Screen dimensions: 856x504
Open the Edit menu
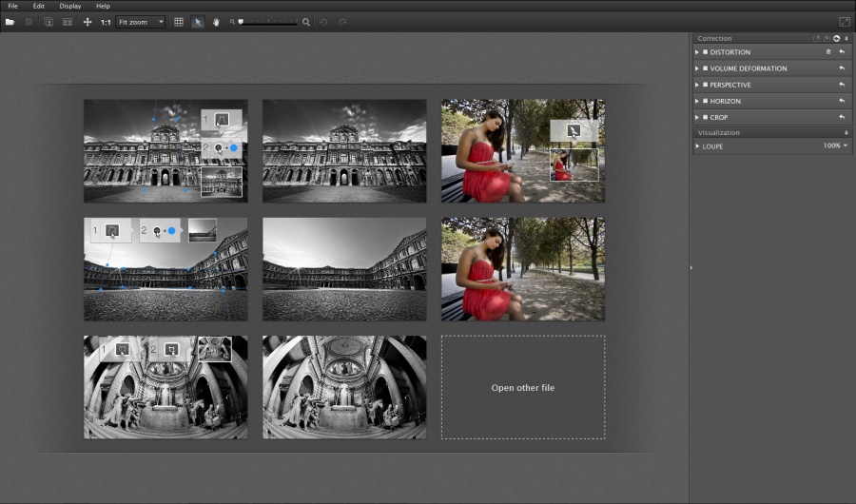coord(38,6)
